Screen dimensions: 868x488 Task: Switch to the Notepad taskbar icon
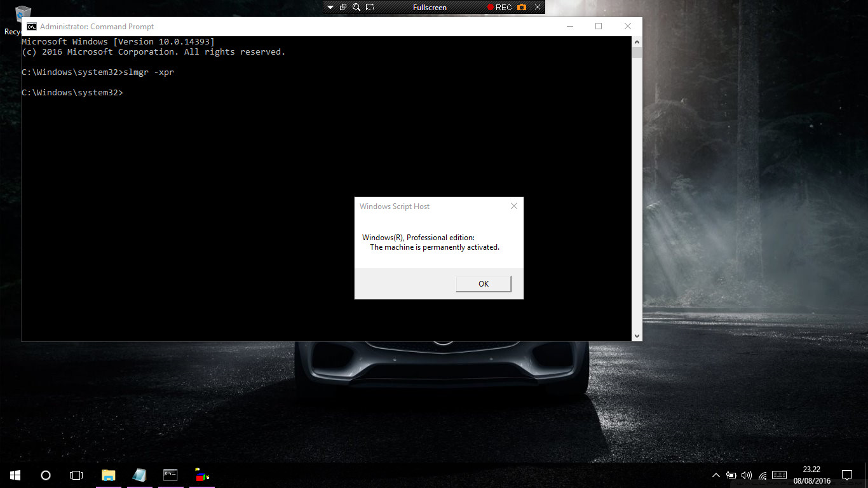[x=139, y=475]
